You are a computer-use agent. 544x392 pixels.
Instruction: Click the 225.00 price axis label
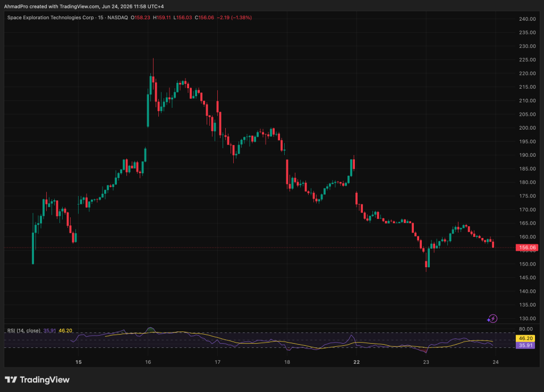click(528, 59)
